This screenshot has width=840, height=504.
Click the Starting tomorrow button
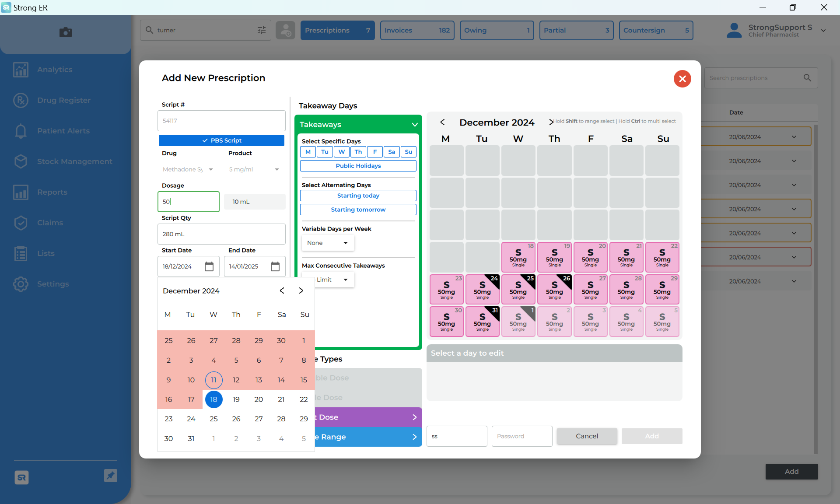(x=358, y=210)
